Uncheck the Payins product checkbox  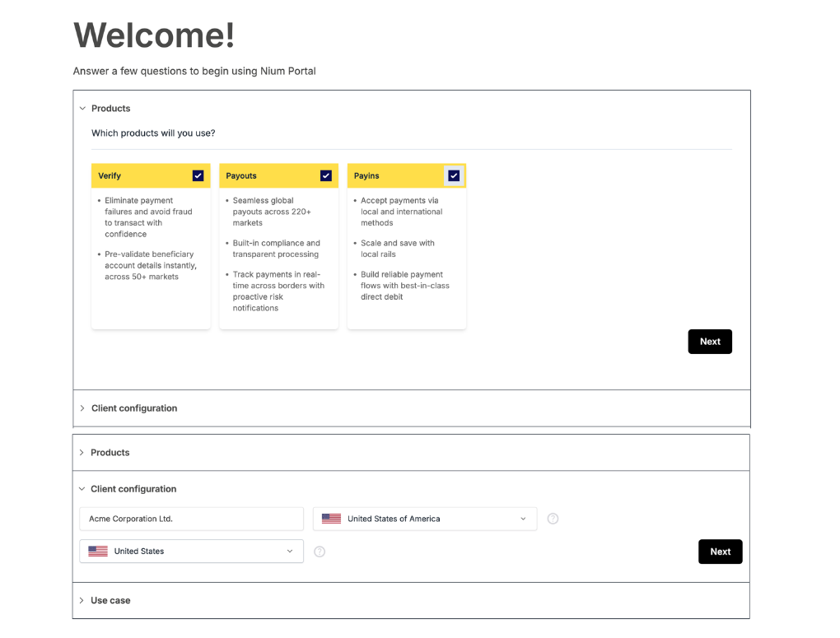click(x=454, y=175)
